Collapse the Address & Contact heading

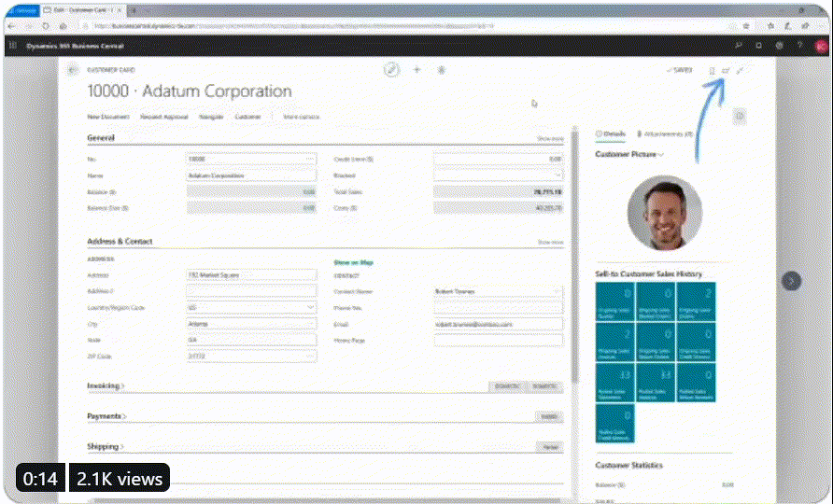click(x=120, y=241)
